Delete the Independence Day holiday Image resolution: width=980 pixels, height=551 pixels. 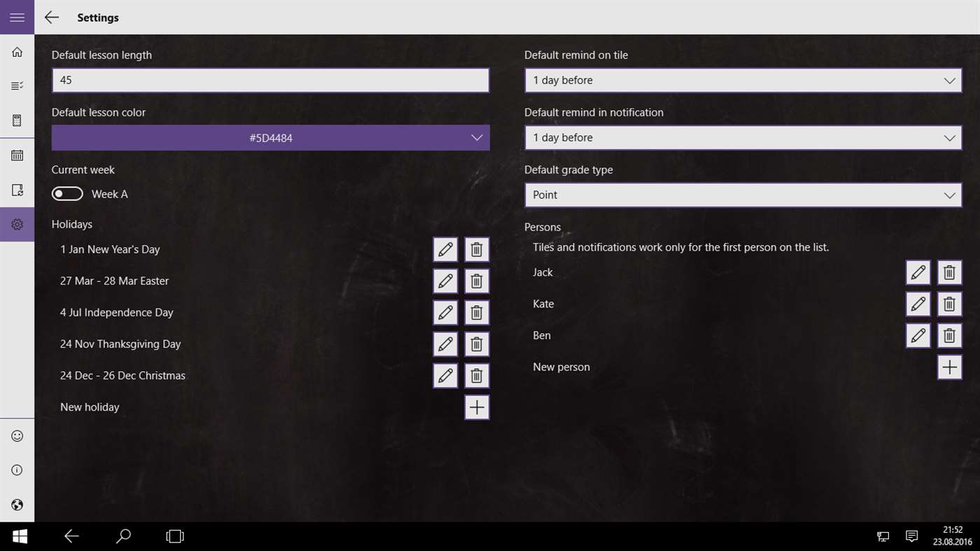476,312
